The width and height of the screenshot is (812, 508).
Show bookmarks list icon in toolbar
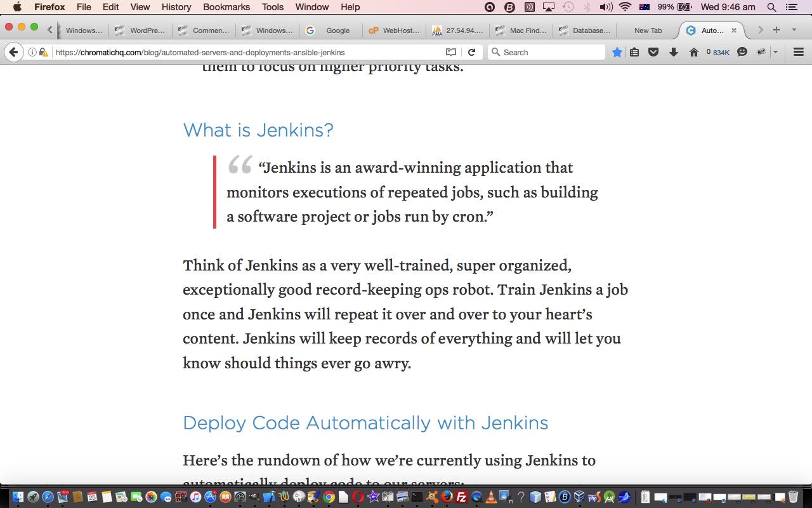634,52
